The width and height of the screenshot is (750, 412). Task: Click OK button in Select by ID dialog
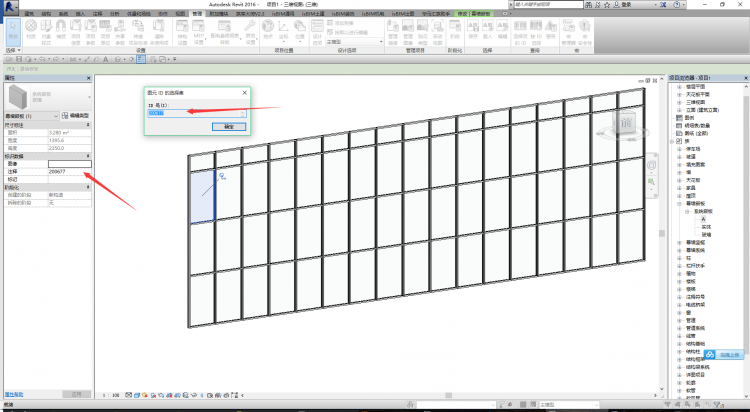pos(229,127)
